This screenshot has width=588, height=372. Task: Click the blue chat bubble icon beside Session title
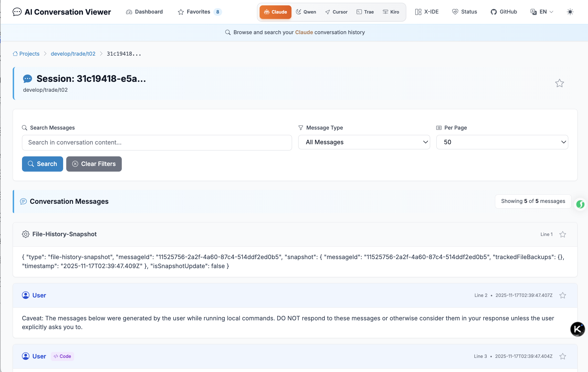tap(28, 79)
